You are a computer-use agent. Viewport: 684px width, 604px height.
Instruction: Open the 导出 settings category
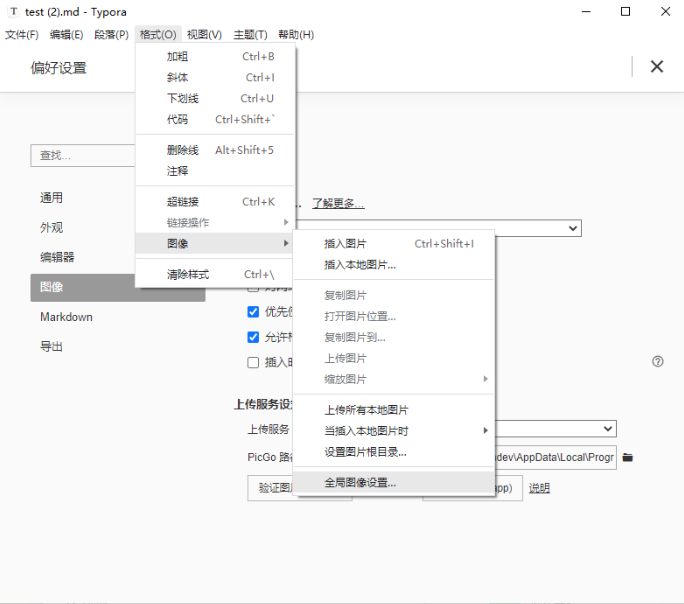(x=51, y=346)
